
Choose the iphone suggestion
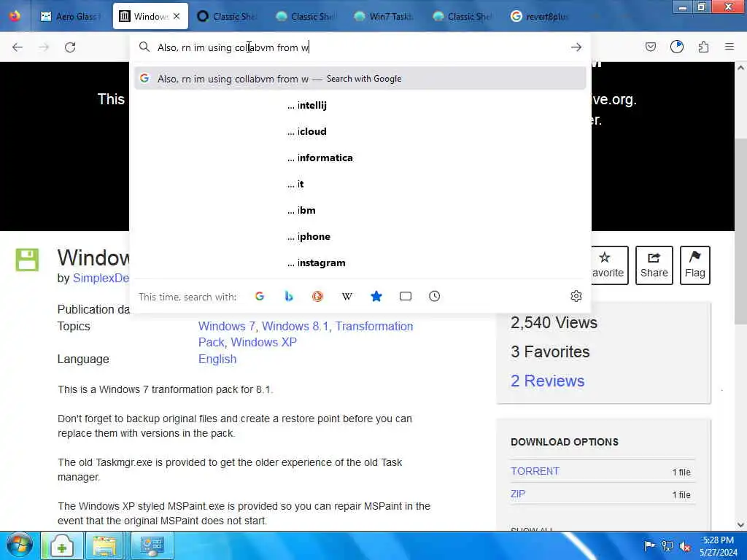tap(360, 236)
